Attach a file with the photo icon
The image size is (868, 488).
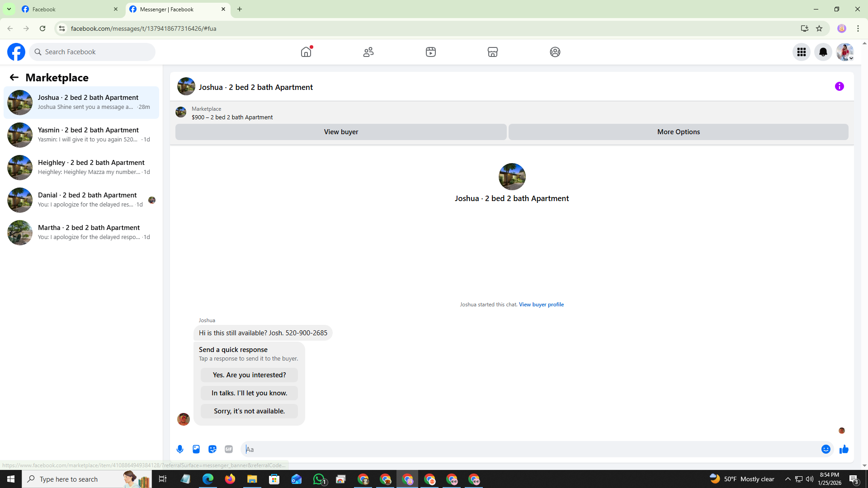point(196,449)
